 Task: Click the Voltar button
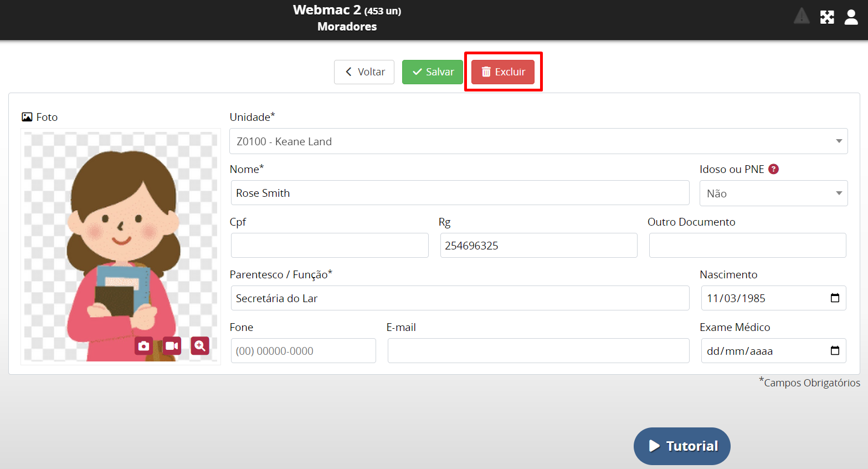coord(364,72)
